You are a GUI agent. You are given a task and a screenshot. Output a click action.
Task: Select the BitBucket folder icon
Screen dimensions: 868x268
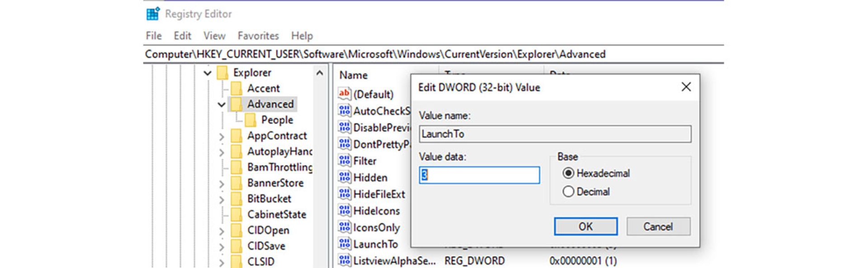(x=236, y=199)
